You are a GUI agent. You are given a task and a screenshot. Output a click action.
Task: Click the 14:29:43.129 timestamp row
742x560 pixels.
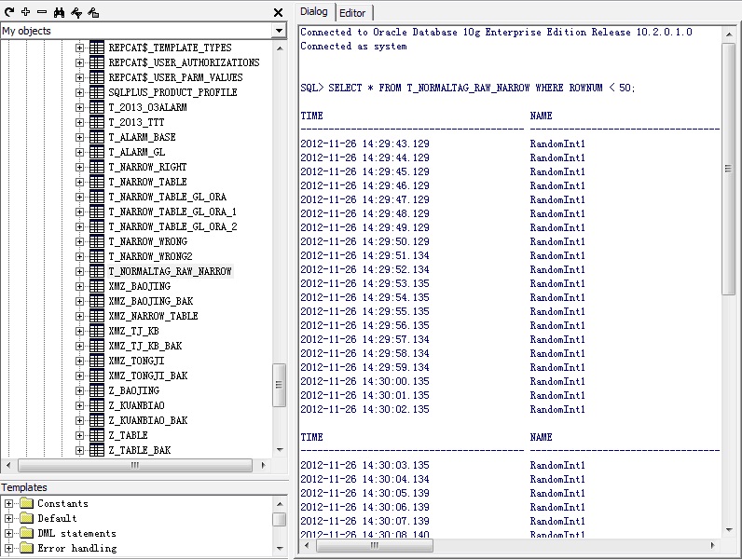coord(364,143)
